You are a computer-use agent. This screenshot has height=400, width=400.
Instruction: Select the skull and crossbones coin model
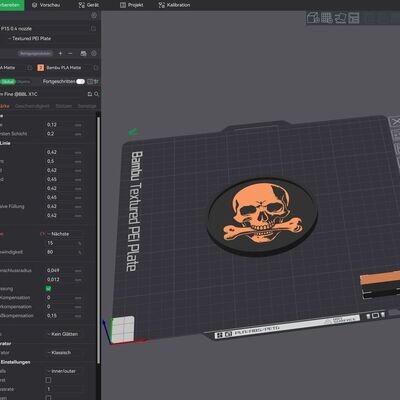(x=262, y=216)
